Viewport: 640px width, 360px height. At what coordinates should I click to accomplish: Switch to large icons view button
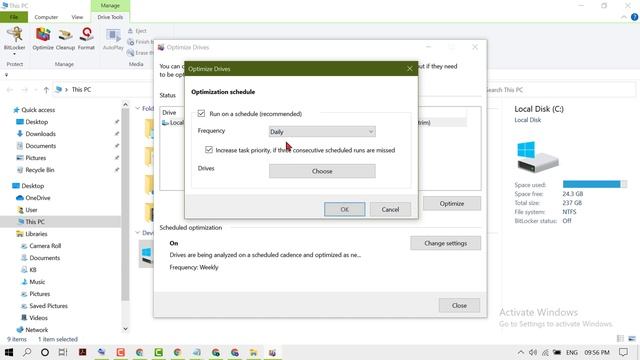pyautogui.click(x=632, y=338)
